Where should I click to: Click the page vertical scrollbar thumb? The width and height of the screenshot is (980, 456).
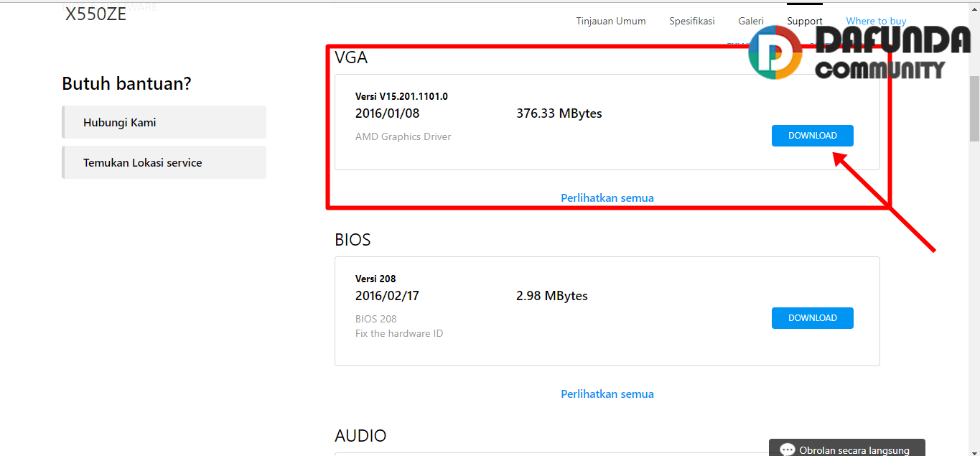tap(974, 108)
